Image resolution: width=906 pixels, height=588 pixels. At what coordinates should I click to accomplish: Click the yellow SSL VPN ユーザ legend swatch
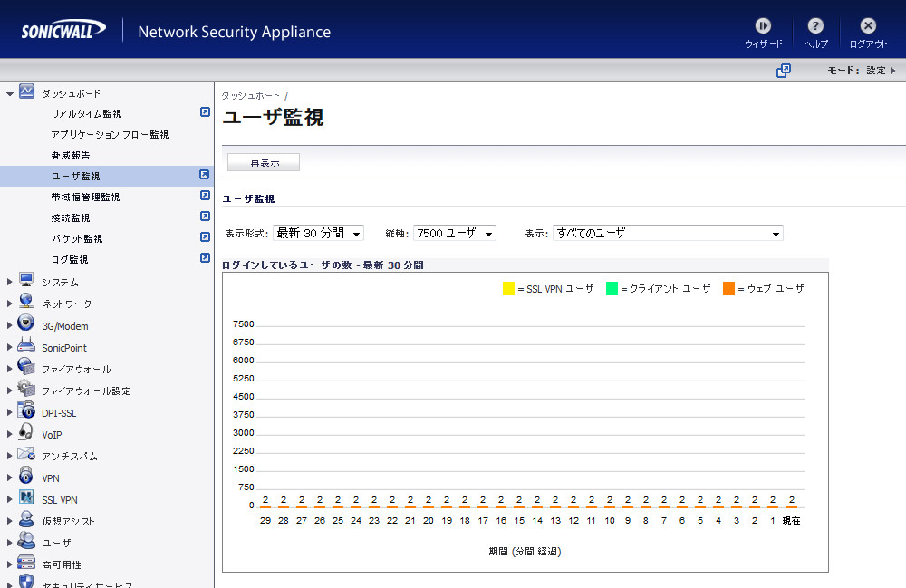pyautogui.click(x=508, y=288)
